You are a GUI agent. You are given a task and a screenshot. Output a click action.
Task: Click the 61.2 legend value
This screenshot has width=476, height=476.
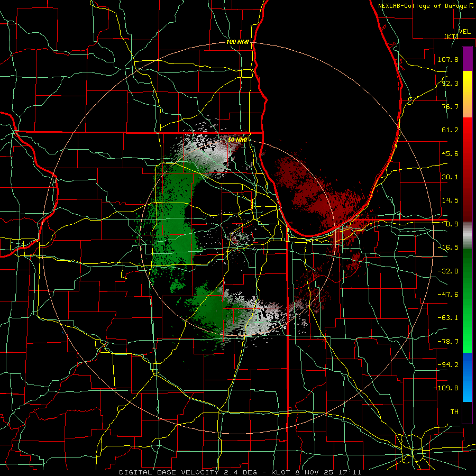450,130
